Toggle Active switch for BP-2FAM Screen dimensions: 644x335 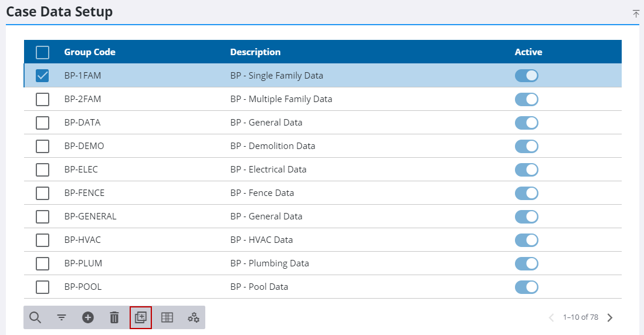coord(527,99)
